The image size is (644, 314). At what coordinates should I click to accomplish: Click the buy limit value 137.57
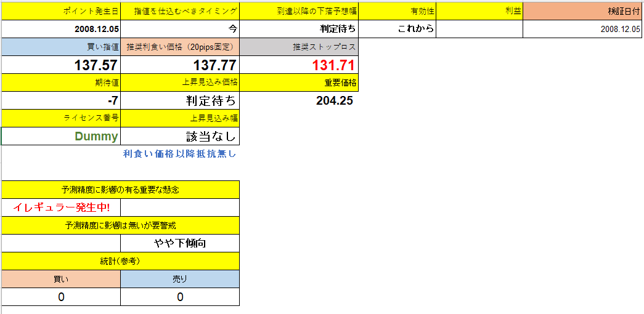(61, 65)
